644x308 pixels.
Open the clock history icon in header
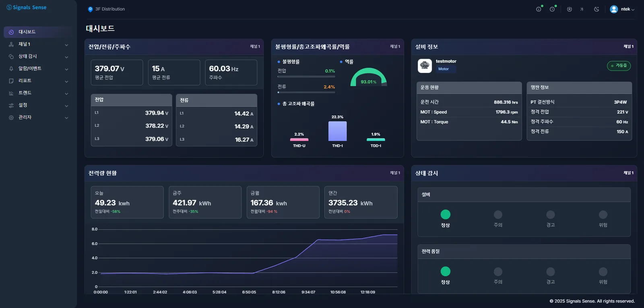[x=552, y=9]
